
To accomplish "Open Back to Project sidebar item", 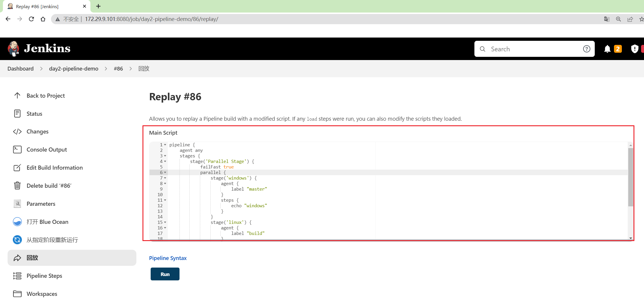I will pyautogui.click(x=72, y=96).
